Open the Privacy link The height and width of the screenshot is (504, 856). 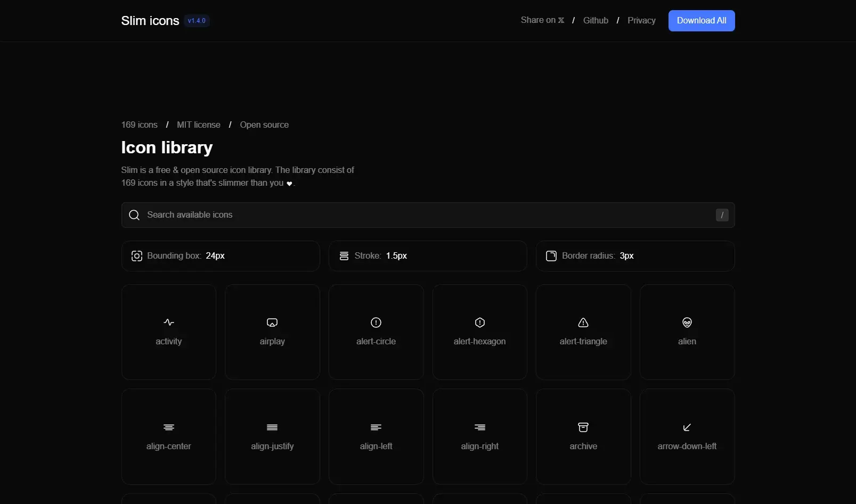tap(641, 20)
